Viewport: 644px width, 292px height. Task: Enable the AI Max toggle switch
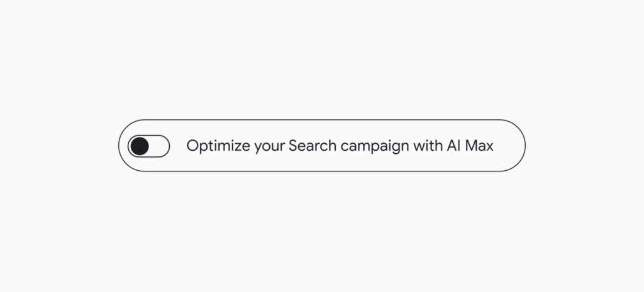coord(148,146)
